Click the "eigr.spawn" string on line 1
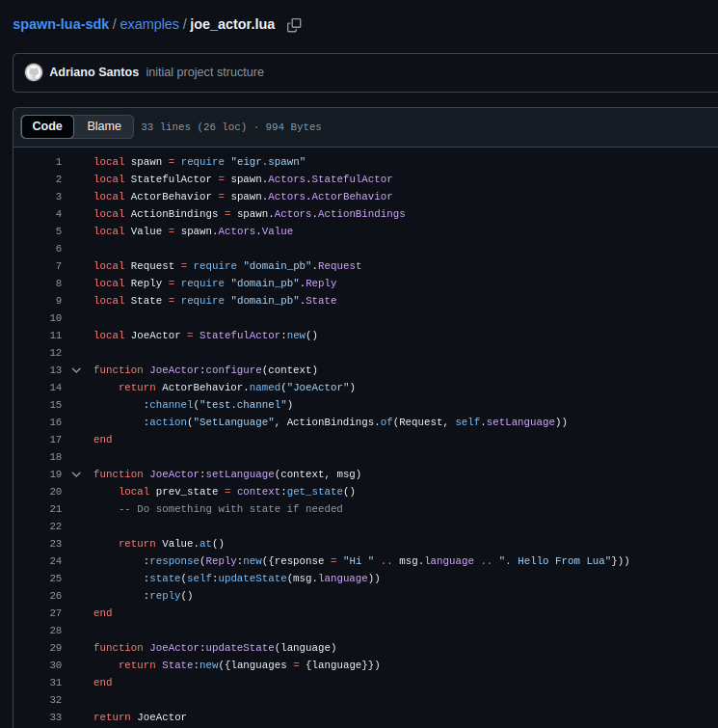This screenshot has height=728, width=718. click(x=268, y=162)
